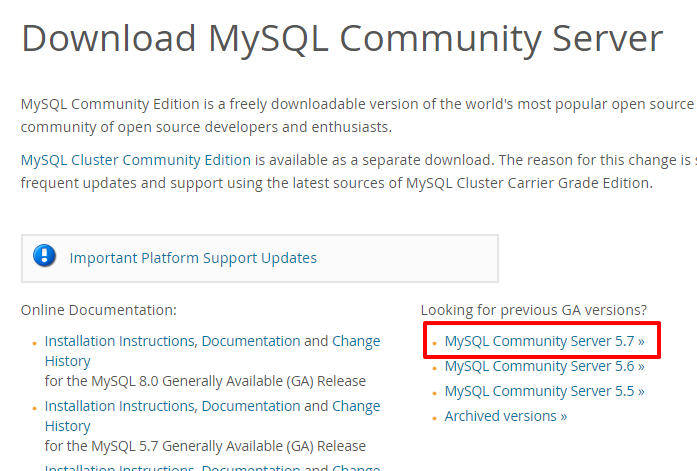This screenshot has height=471, width=697.
Task: Click the orange bullet beside Community Server 5.6
Action: pos(435,368)
